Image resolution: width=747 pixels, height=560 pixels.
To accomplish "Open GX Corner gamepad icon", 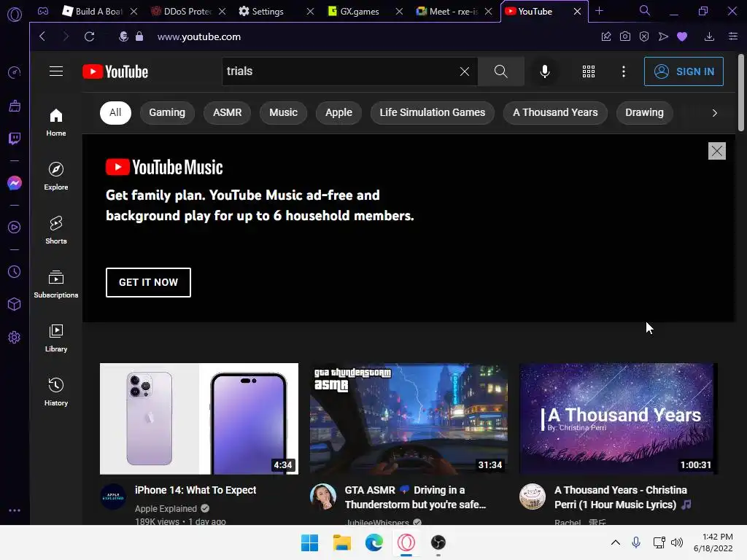I will (x=43, y=11).
